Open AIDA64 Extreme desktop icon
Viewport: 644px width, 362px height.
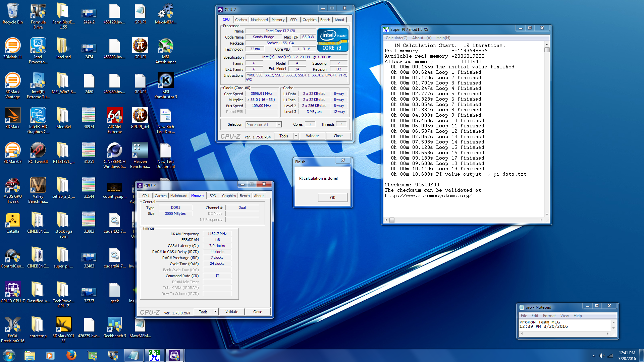[x=114, y=120]
